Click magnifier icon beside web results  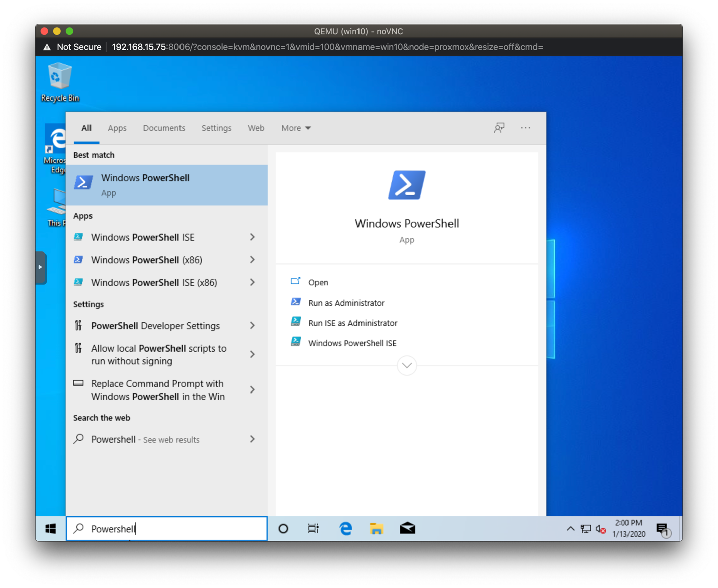coord(79,439)
